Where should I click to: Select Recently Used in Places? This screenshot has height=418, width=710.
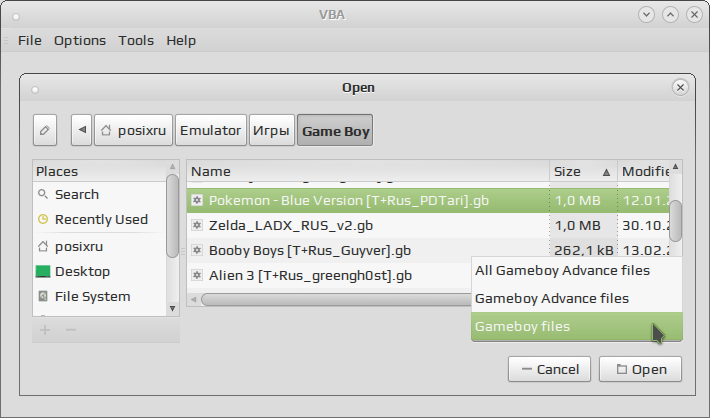(x=99, y=219)
